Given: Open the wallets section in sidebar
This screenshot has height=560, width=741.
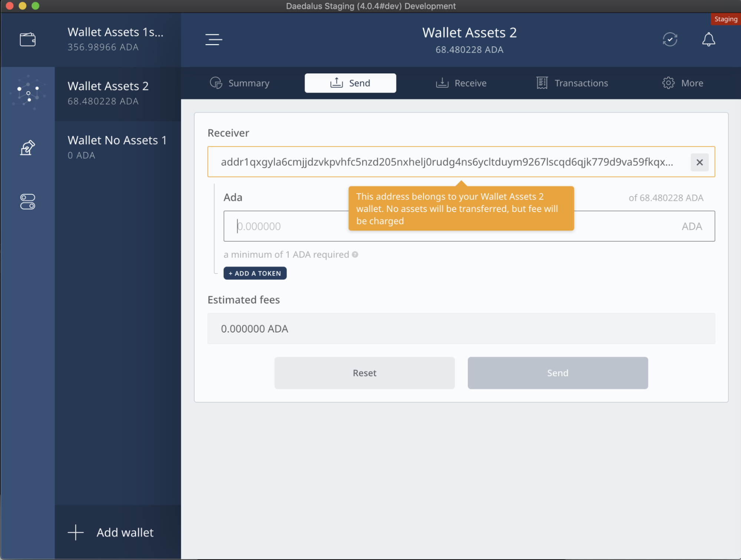Looking at the screenshot, I should [x=27, y=40].
